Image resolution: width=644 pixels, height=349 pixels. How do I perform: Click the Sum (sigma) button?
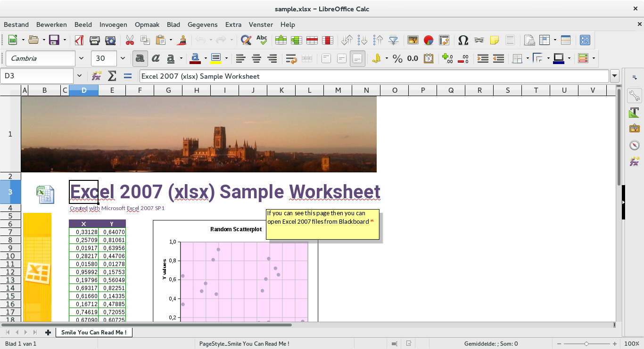pos(112,76)
